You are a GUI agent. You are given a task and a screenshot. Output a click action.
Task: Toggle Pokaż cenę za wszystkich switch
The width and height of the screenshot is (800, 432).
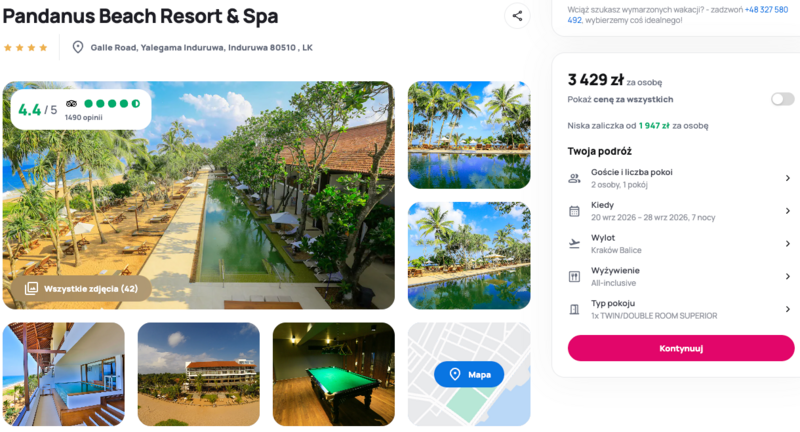[782, 99]
